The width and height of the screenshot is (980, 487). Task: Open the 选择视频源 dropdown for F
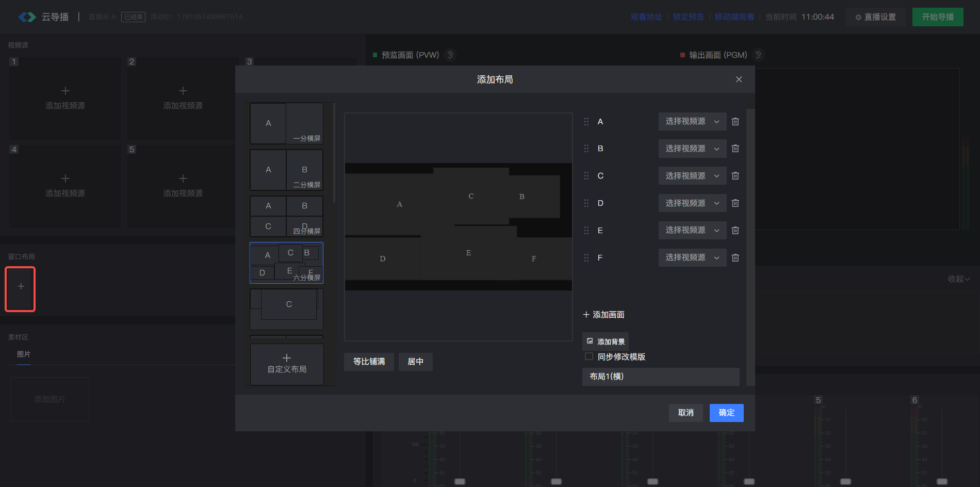click(692, 257)
